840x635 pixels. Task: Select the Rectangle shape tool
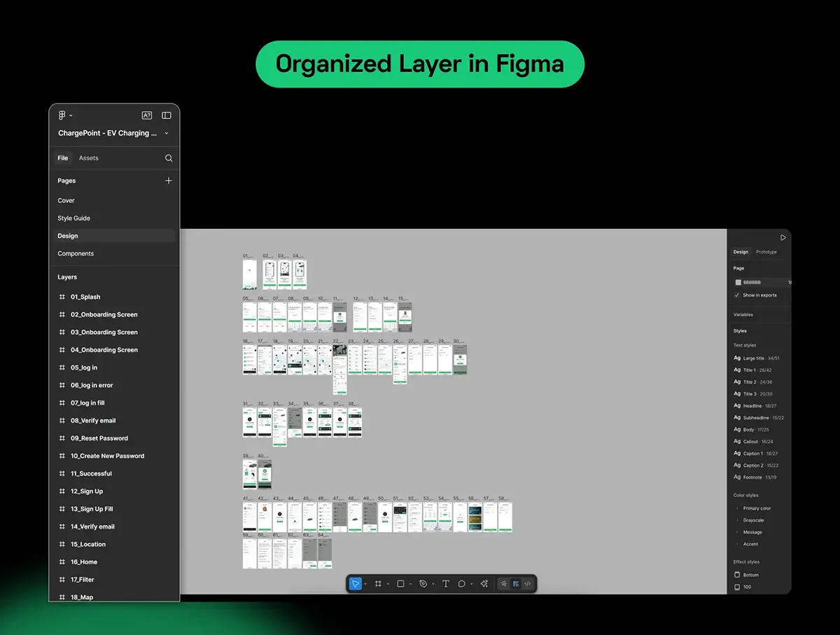click(x=400, y=584)
